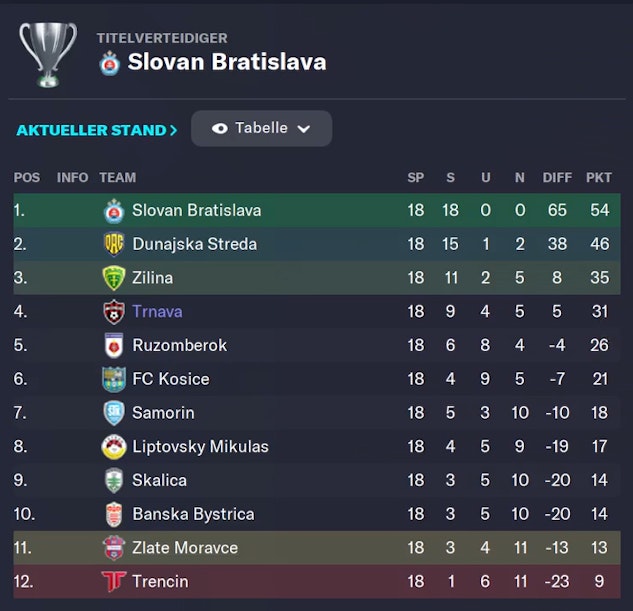Open Banska Bystrica team page
This screenshot has width=633, height=611.
coord(193,514)
